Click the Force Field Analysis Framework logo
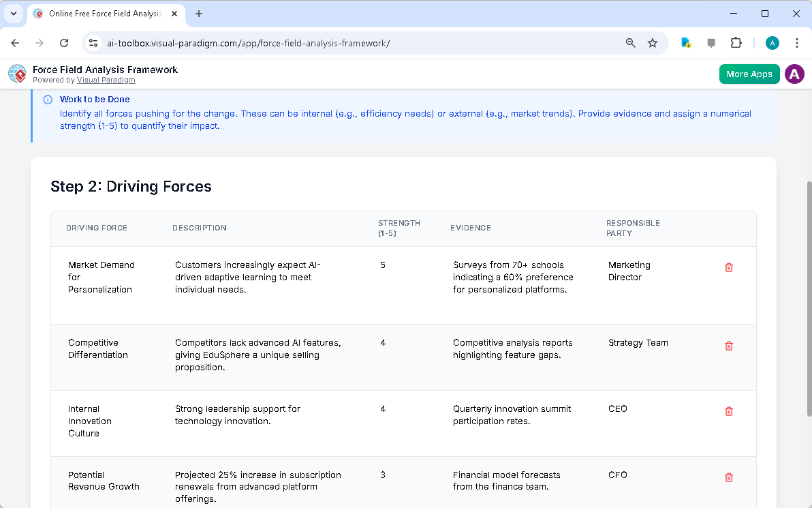This screenshot has height=508, width=812. coord(17,74)
